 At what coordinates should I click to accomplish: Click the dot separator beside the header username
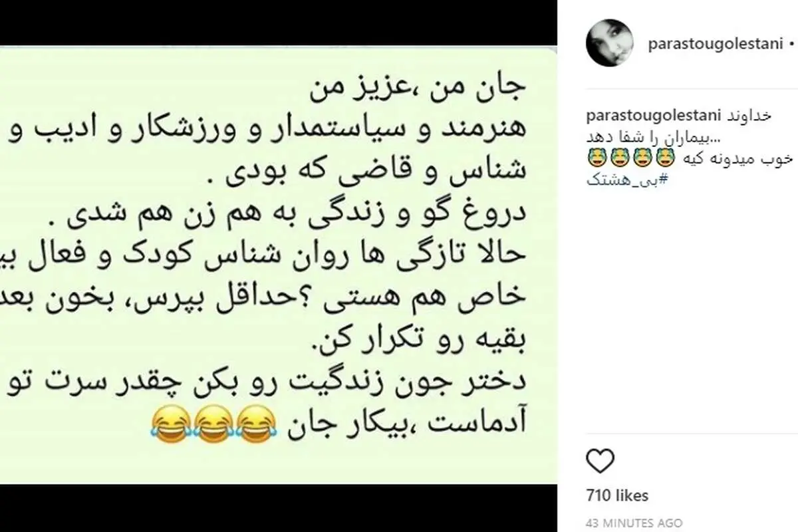(791, 45)
